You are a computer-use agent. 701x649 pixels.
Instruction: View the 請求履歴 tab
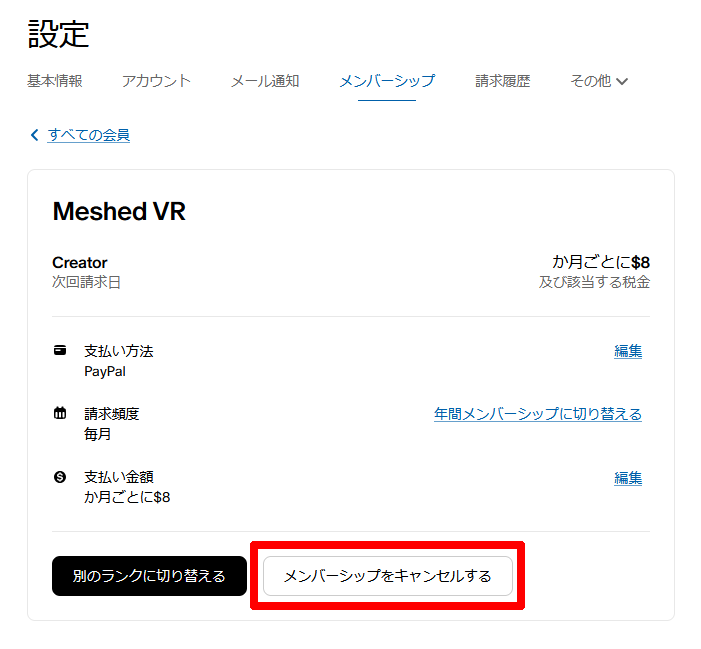(503, 81)
